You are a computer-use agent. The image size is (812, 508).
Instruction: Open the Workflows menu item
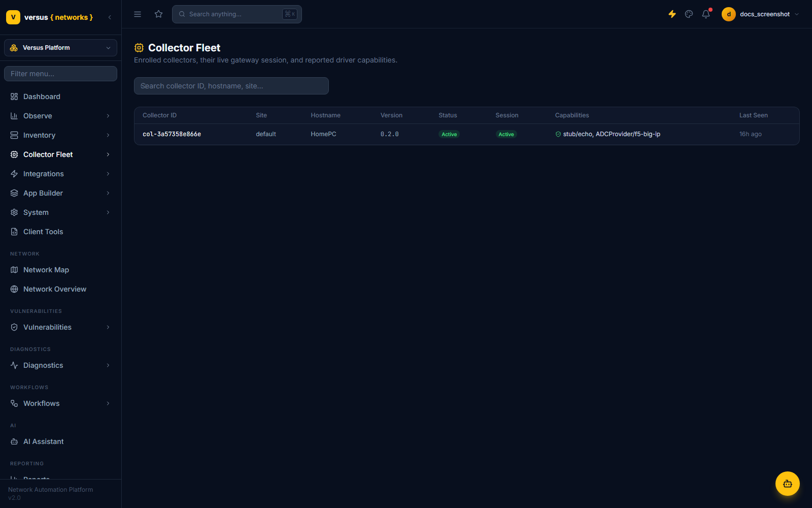[60, 403]
